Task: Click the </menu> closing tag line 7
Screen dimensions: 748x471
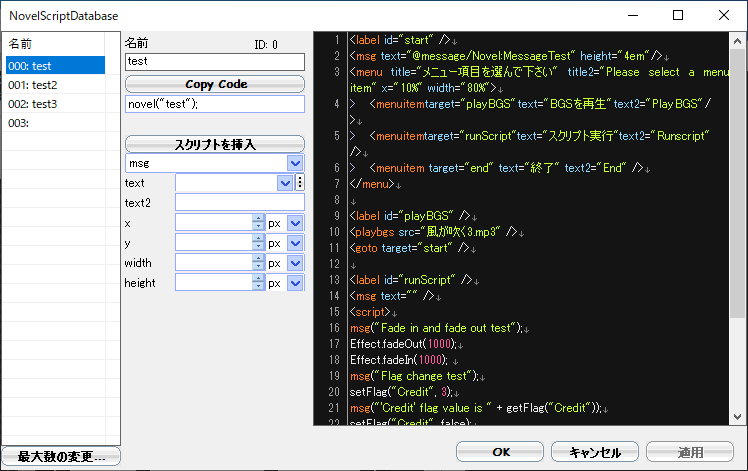Action: (375, 184)
